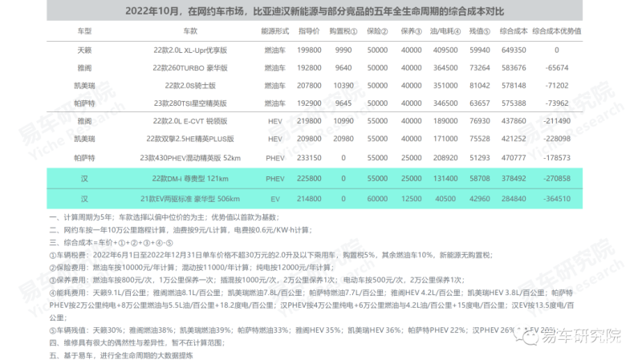Select the 车型 column header
This screenshot has height=364, width=642.
click(x=84, y=31)
